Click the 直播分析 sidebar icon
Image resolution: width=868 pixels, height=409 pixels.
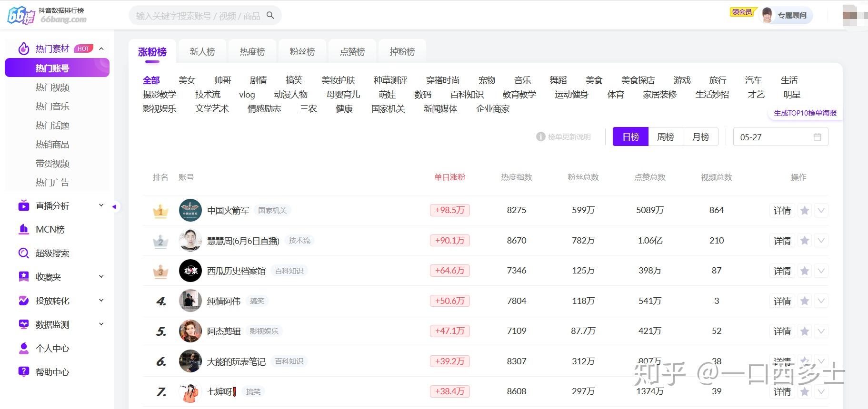coord(23,205)
